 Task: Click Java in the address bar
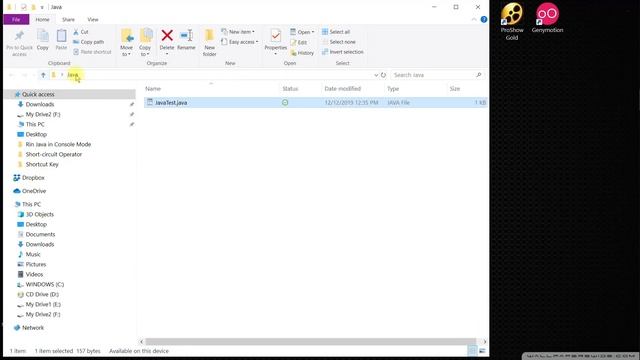pyautogui.click(x=73, y=75)
